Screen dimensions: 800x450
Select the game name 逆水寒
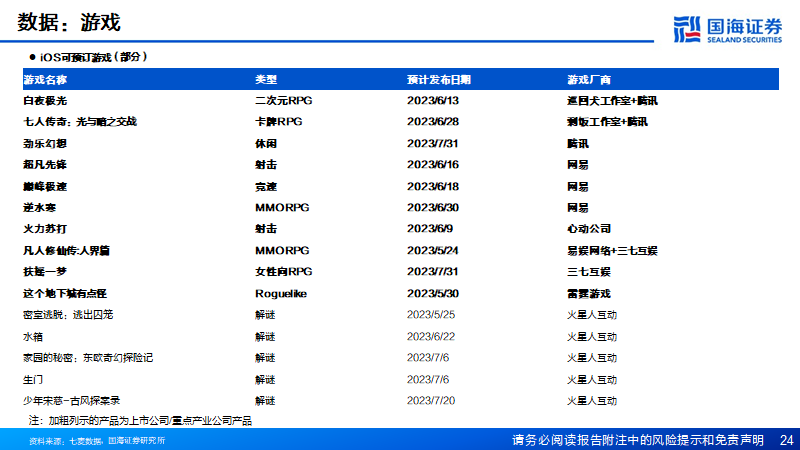point(39,208)
